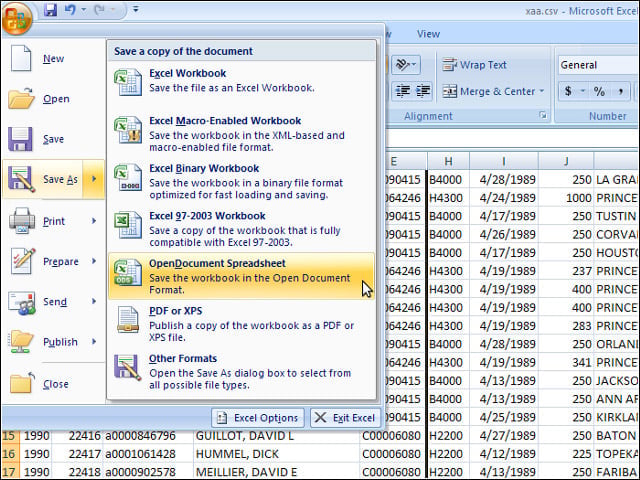Click the Publish folder icon
640x480 pixels.
click(x=21, y=342)
